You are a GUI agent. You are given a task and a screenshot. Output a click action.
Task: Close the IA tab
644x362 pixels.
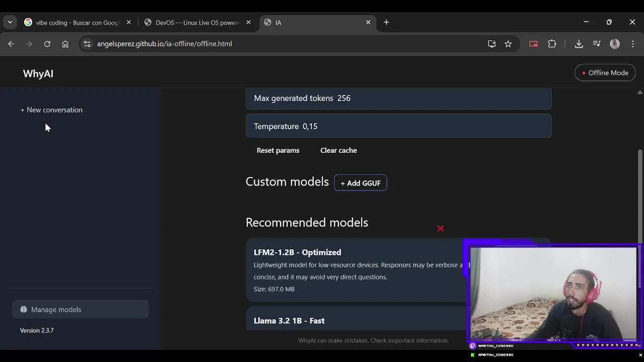[x=368, y=22]
